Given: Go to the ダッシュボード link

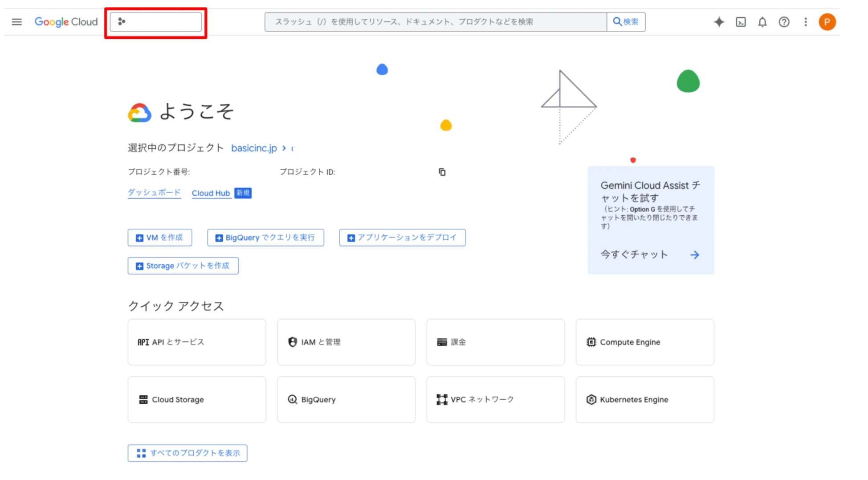Looking at the screenshot, I should (154, 193).
